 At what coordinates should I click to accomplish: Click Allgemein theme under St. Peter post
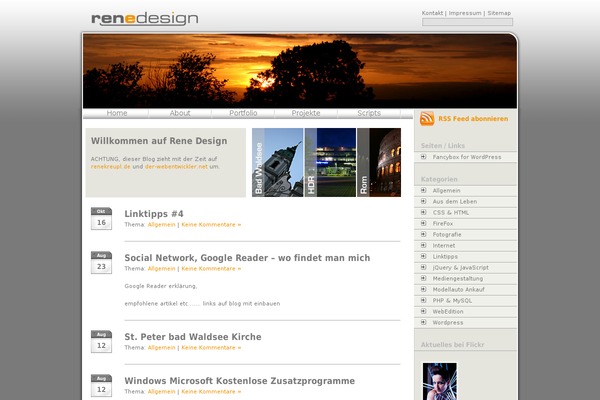[x=161, y=348]
